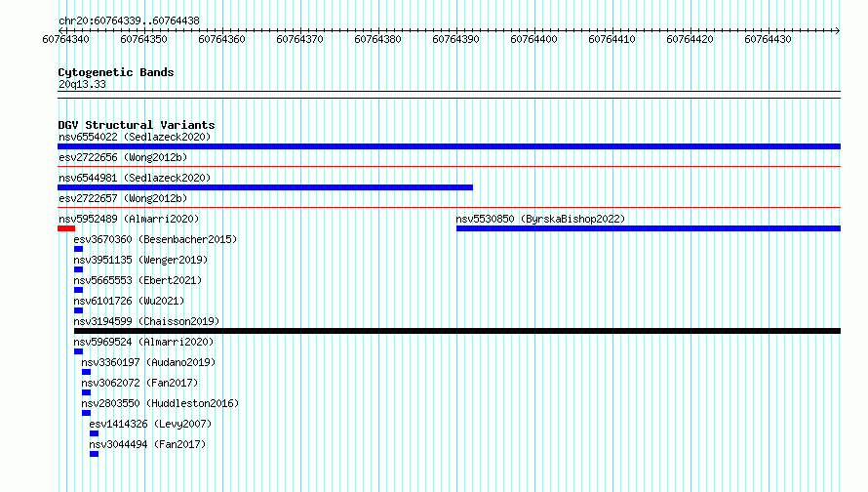Click the blue bar under nsv5530850
Screen dimensions: 868x492
649,228
